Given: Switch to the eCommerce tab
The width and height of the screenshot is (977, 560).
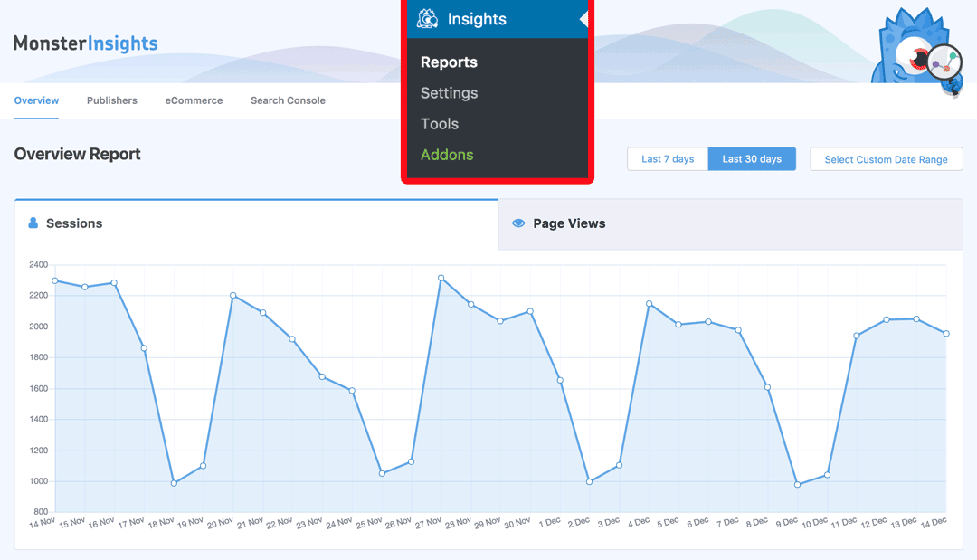Looking at the screenshot, I should tap(194, 100).
